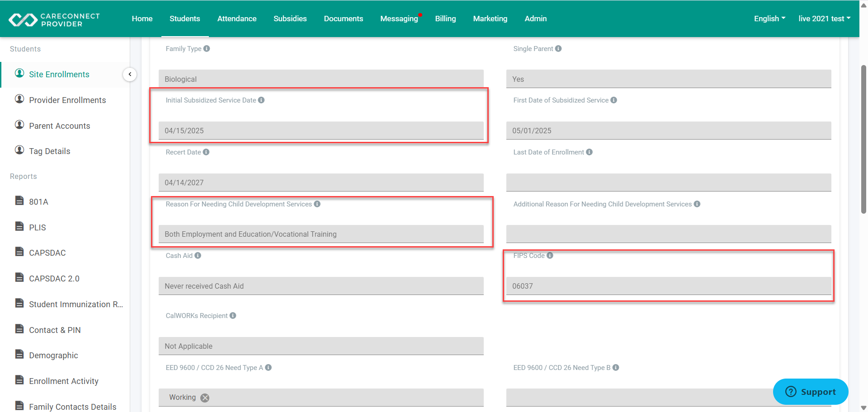Click the Contact & PIN document icon
This screenshot has width=868, height=412.
(x=19, y=329)
